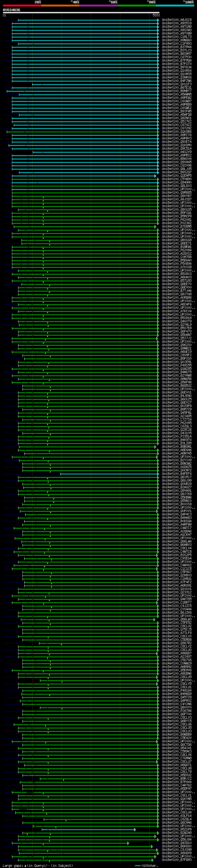Open hit UniRef100_A9T1N9

[177, 26]
